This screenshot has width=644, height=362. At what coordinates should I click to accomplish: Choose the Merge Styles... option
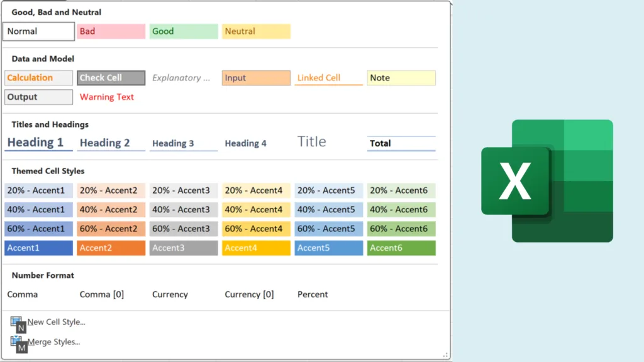pos(53,342)
